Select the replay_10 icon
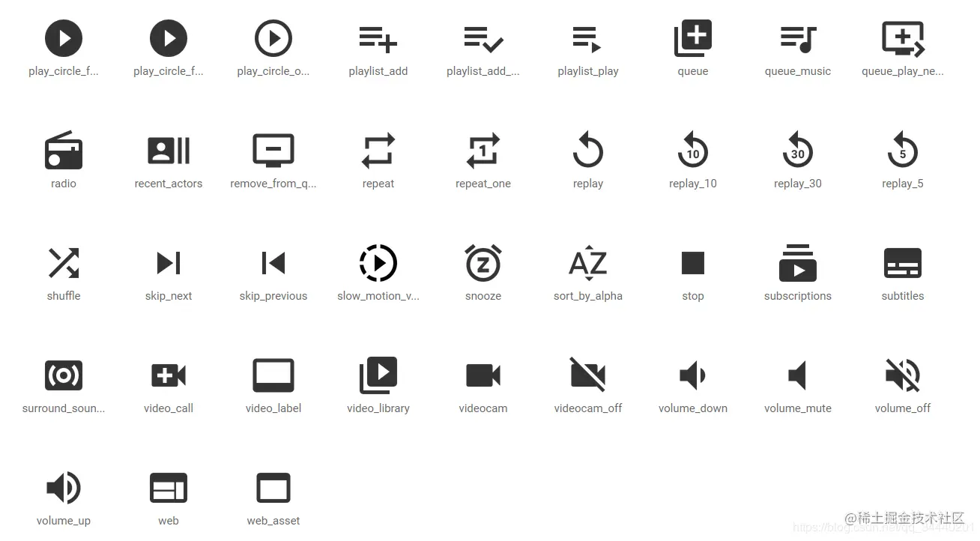Image resolution: width=980 pixels, height=541 pixels. (693, 149)
